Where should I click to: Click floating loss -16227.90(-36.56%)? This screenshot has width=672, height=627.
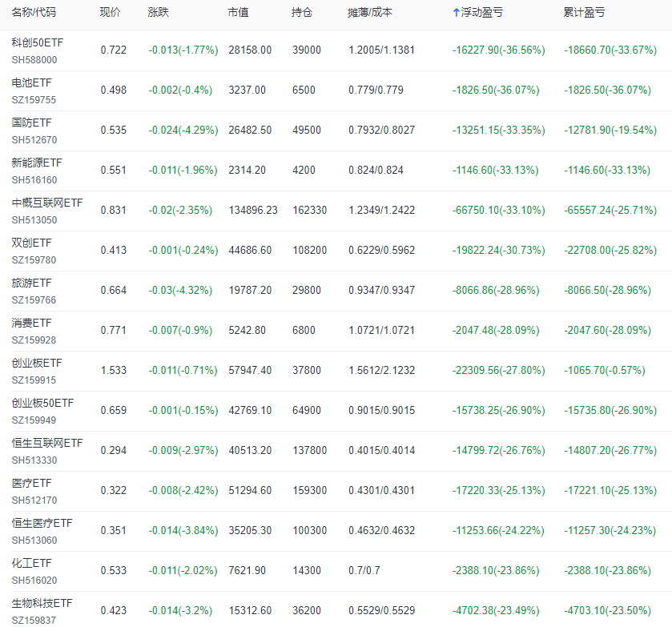point(499,50)
